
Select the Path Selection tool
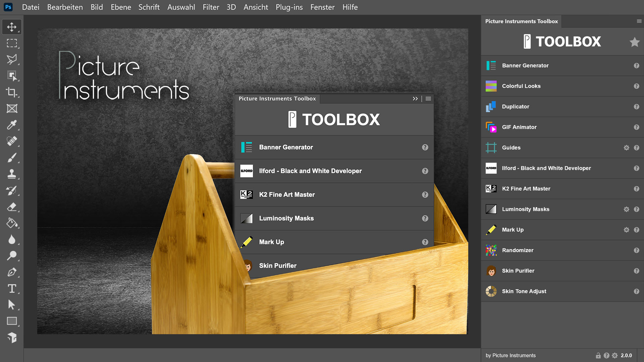coord(12,305)
